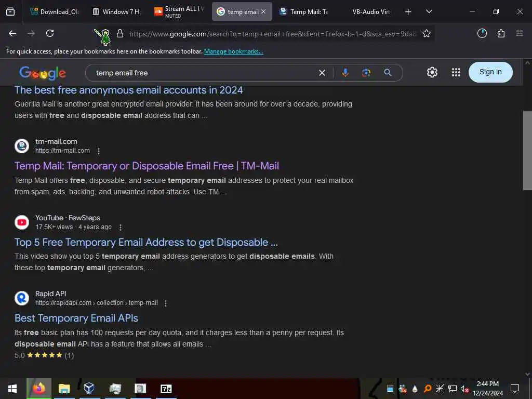Switch to muted Stream ALL tab
This screenshot has width=532, height=399.
click(x=179, y=12)
